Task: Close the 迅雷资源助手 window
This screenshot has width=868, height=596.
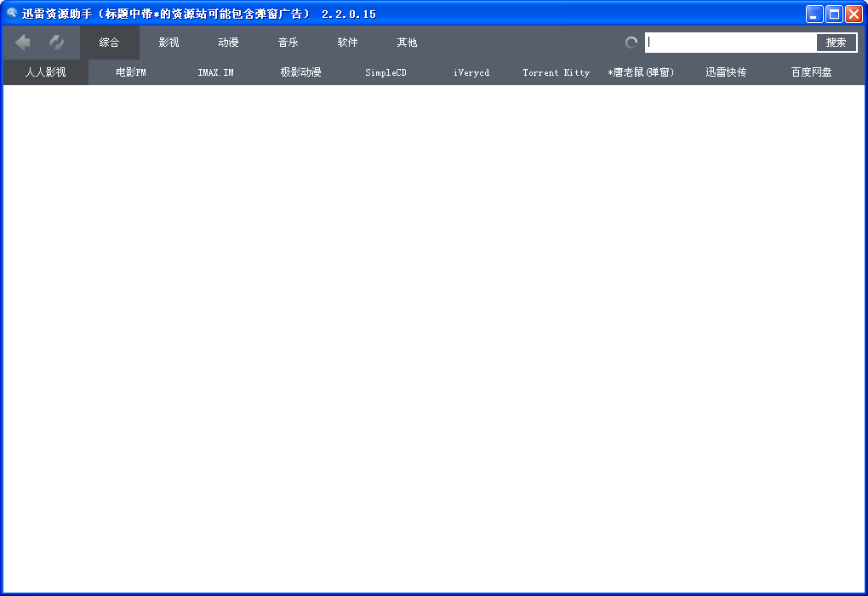Action: click(x=854, y=14)
